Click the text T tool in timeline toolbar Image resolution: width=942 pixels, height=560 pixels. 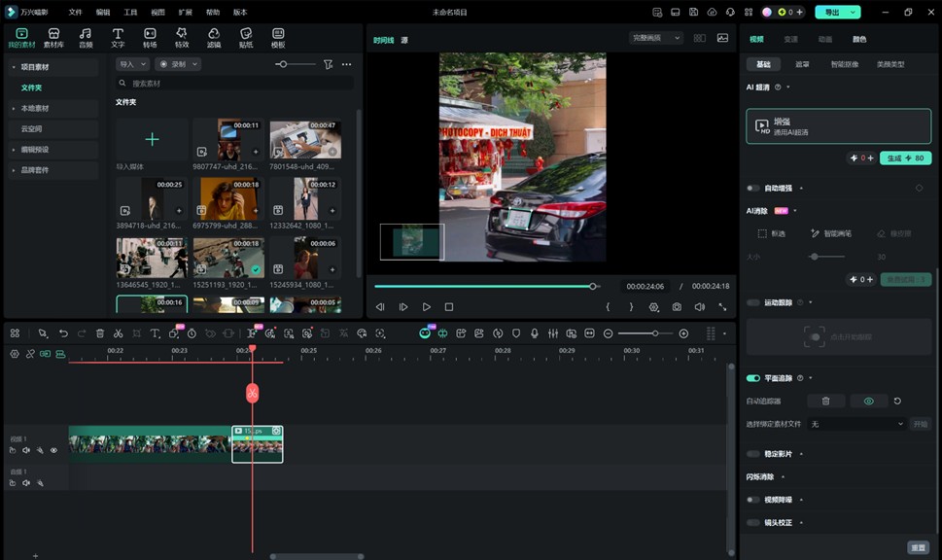(x=155, y=333)
